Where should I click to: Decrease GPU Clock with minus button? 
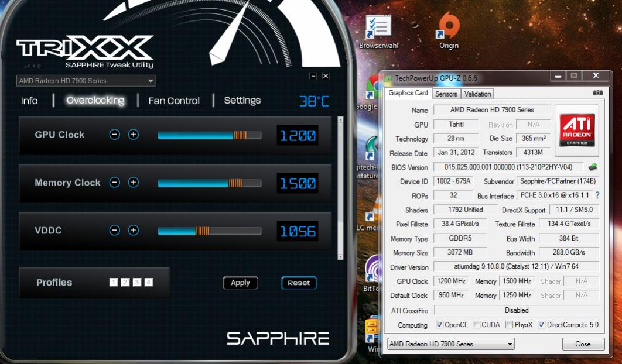tap(115, 135)
